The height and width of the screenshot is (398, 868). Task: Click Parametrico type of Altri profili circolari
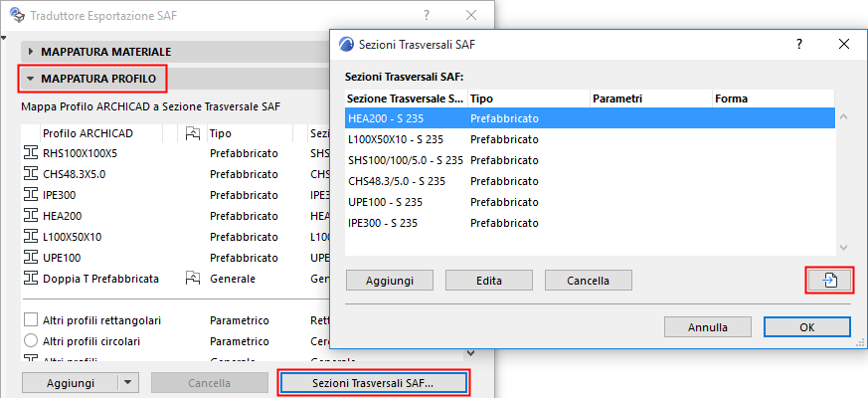[240, 341]
